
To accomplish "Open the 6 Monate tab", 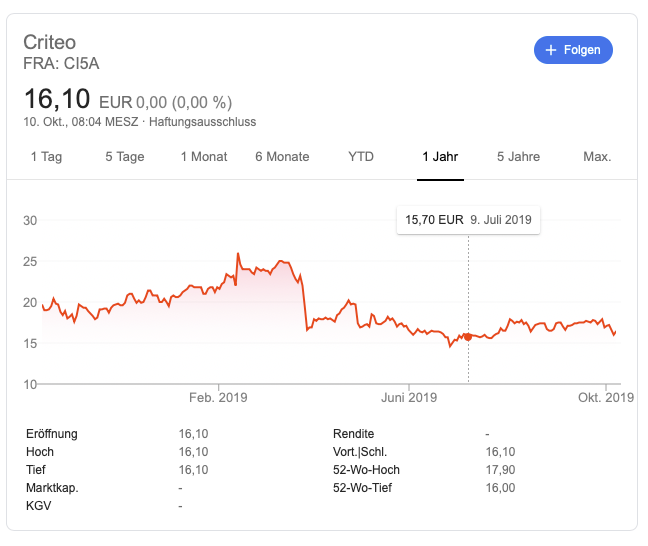I will (x=282, y=157).
